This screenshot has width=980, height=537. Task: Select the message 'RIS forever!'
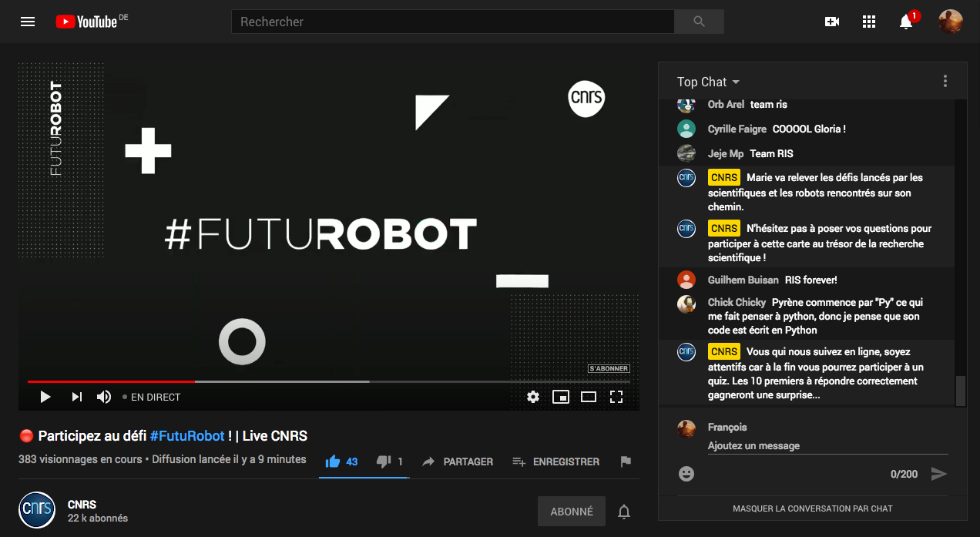point(811,280)
